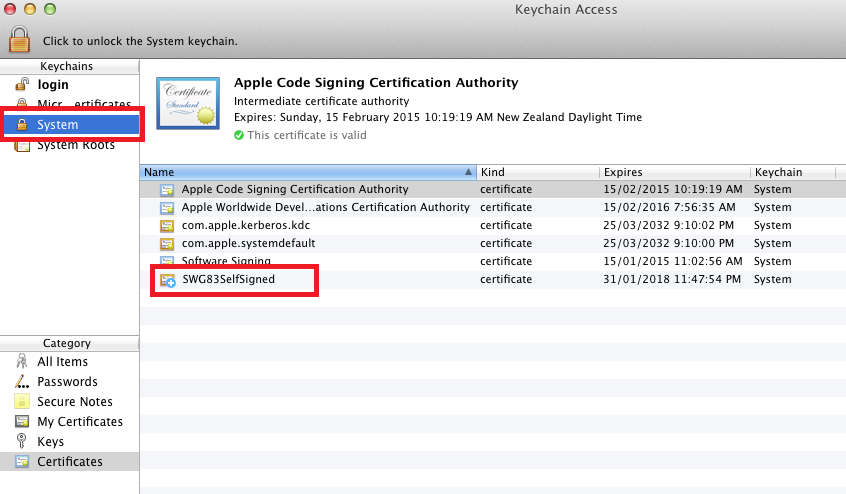This screenshot has height=494, width=846.
Task: Select the Secure Notes category
Action: coord(74,402)
